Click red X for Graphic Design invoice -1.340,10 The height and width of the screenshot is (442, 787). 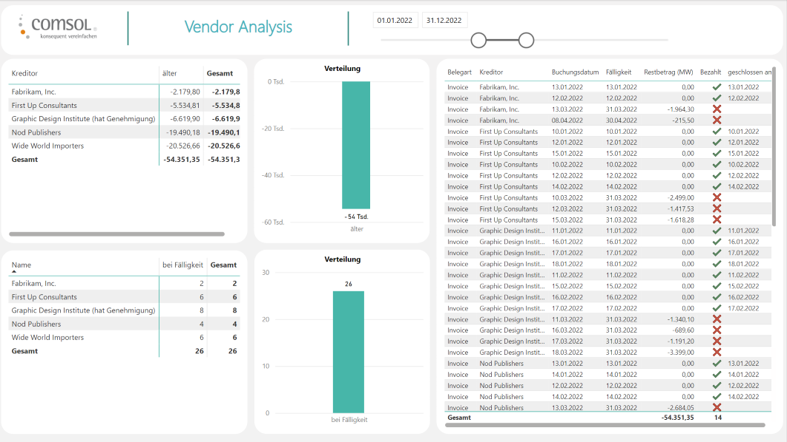[x=717, y=319]
